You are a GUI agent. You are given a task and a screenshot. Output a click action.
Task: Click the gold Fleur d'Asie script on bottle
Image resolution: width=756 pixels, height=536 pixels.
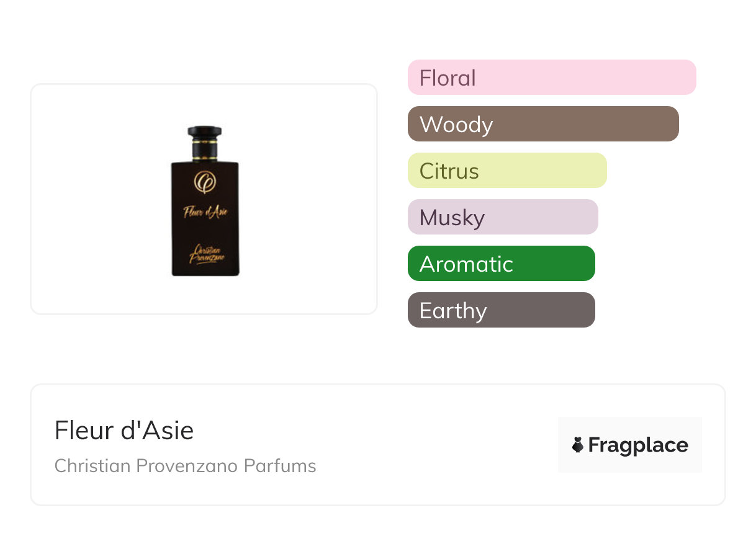(x=205, y=212)
